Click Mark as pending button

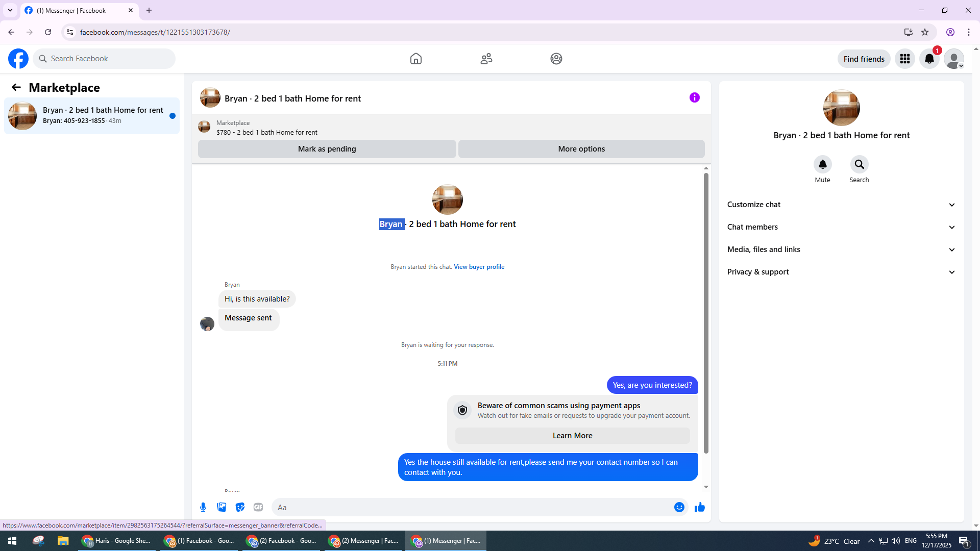(x=327, y=149)
